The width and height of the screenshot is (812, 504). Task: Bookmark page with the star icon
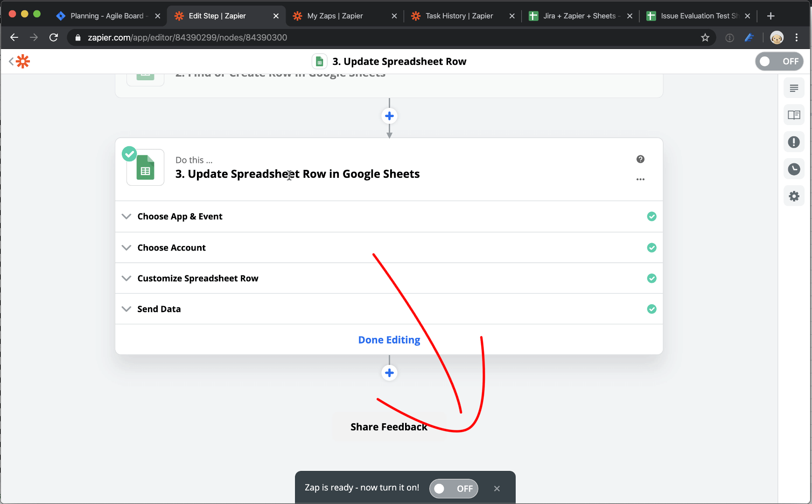click(x=705, y=37)
